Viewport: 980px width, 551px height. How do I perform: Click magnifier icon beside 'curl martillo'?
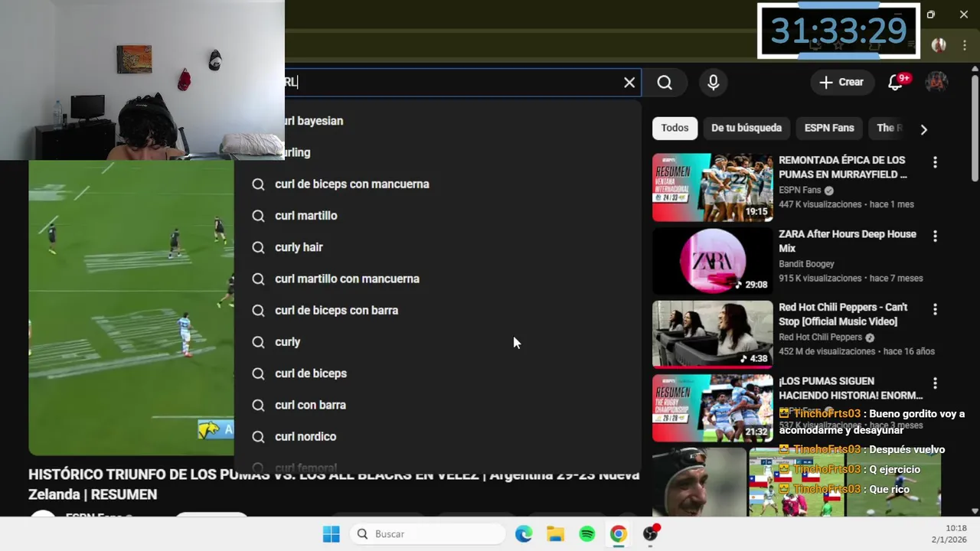click(258, 216)
